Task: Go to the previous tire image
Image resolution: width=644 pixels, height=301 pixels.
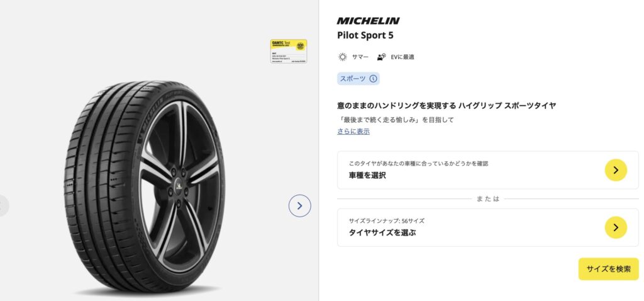Action: 3,205
